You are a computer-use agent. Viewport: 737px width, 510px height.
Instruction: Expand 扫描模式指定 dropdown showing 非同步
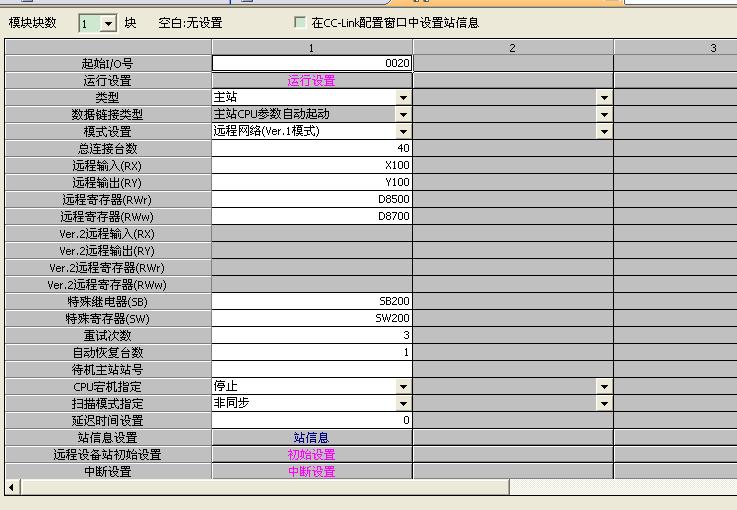click(403, 404)
